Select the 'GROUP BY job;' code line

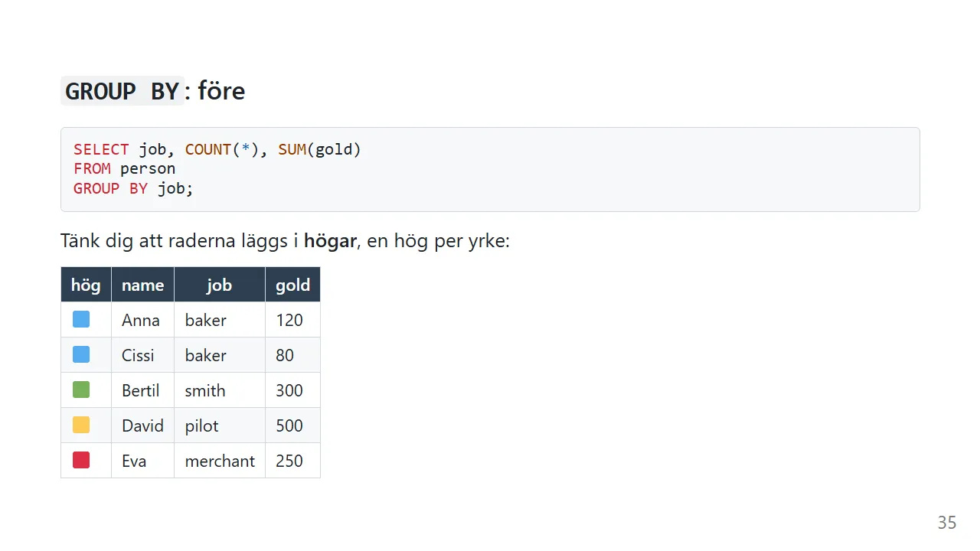[134, 188]
